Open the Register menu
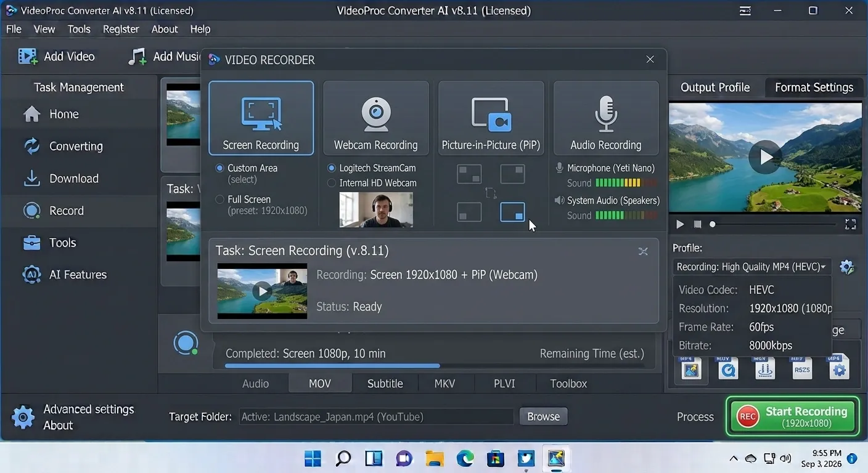Image resolution: width=868 pixels, height=473 pixels. pyautogui.click(x=121, y=29)
